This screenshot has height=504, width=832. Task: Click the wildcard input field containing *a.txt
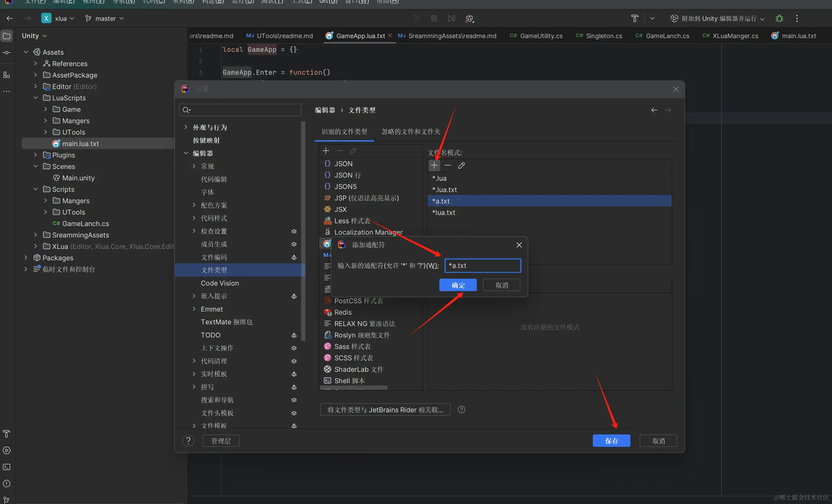pos(483,265)
